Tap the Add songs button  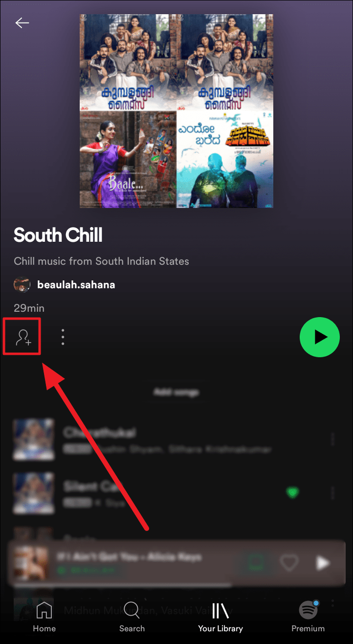176,392
